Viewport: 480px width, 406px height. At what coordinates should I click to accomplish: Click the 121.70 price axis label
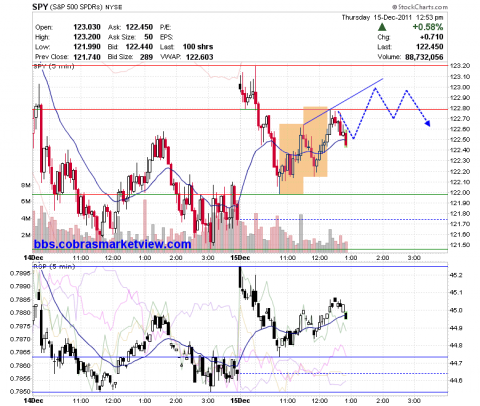pos(460,224)
